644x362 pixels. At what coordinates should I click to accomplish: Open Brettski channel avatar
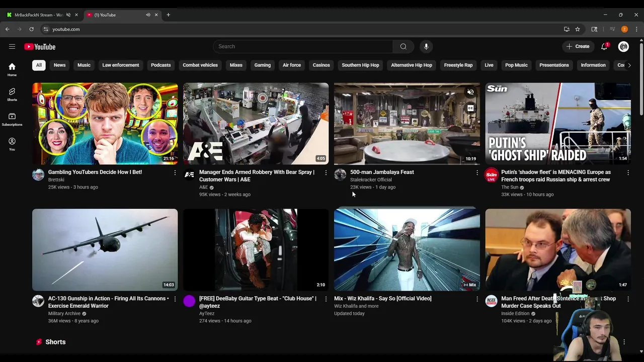(x=38, y=174)
